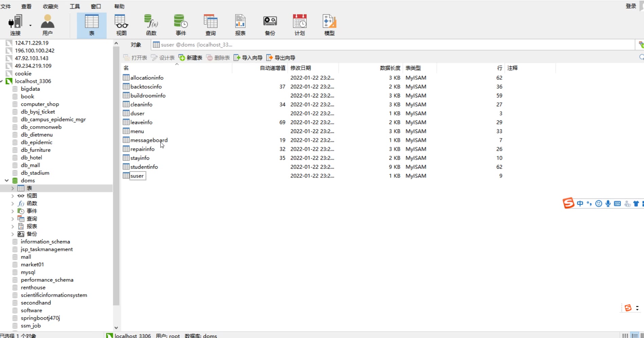Click Delete Table (删除表) button
Screen dimensions: 644x338
[218, 58]
